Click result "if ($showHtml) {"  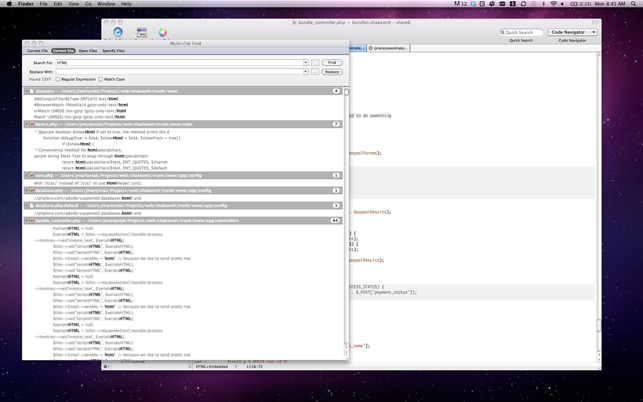[78, 144]
